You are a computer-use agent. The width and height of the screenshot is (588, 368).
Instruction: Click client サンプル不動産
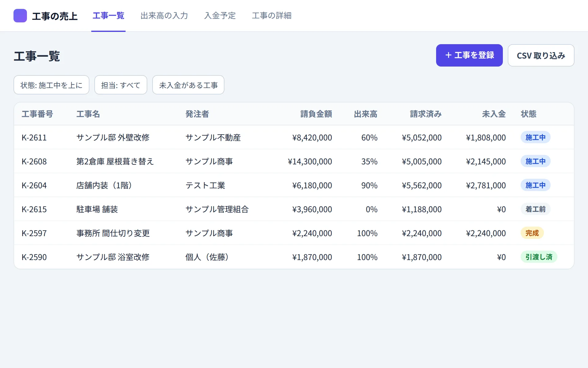point(213,137)
